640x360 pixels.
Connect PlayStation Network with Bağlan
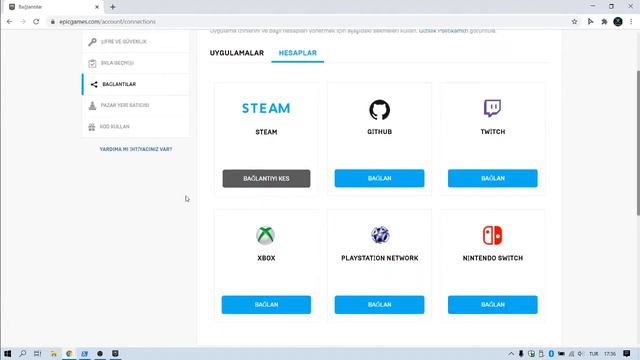[x=380, y=305]
